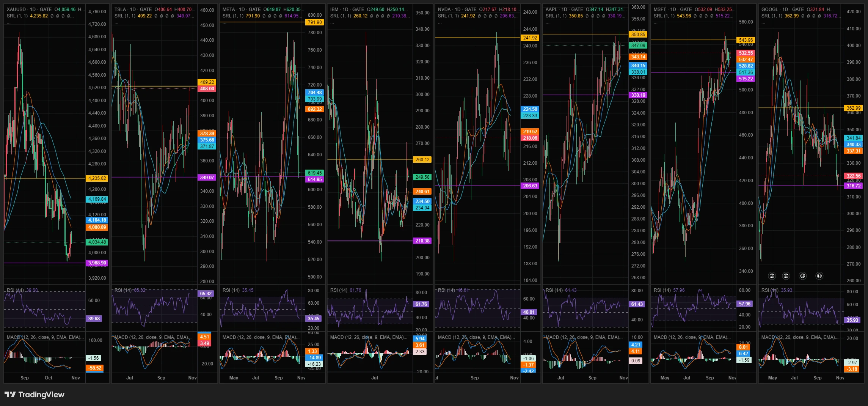The width and height of the screenshot is (868, 406).
Task: Select the AAPL · 1D · GATE symbol title
Action: (564, 9)
